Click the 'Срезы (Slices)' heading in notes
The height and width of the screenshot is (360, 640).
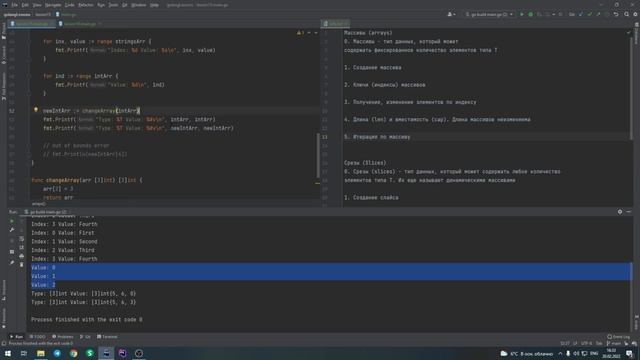(365, 163)
